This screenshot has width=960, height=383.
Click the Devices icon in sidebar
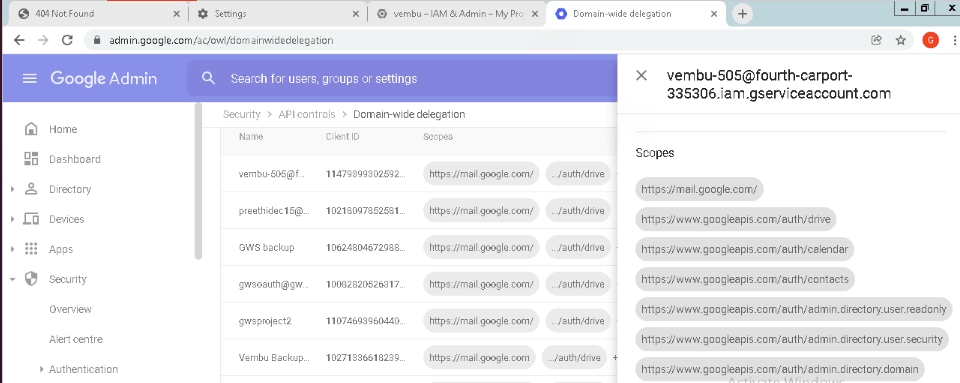pos(31,219)
